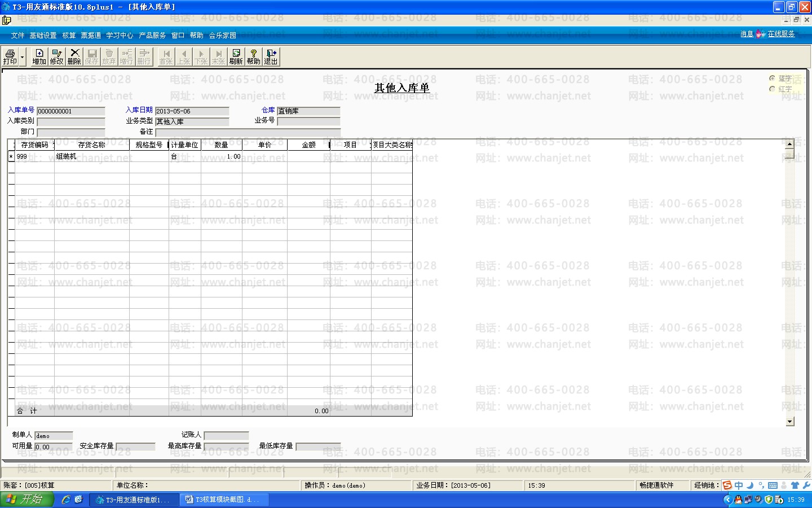Viewport: 812px width, 508px height.
Task: Click the scroll down arrow of the document
Action: point(789,421)
